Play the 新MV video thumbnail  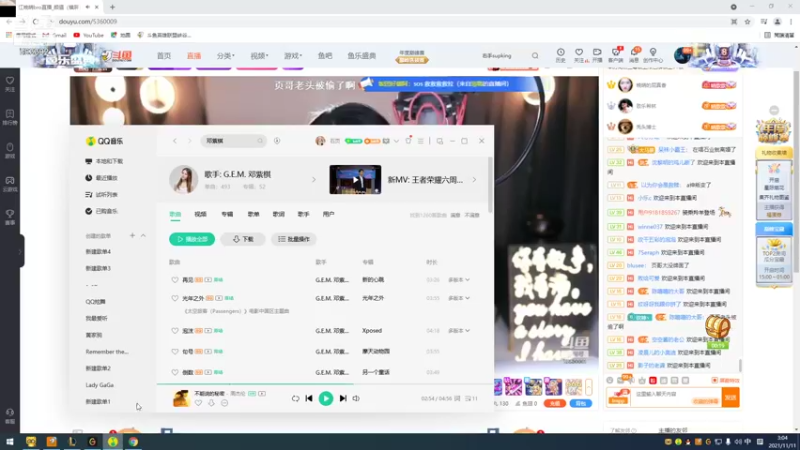(x=355, y=180)
